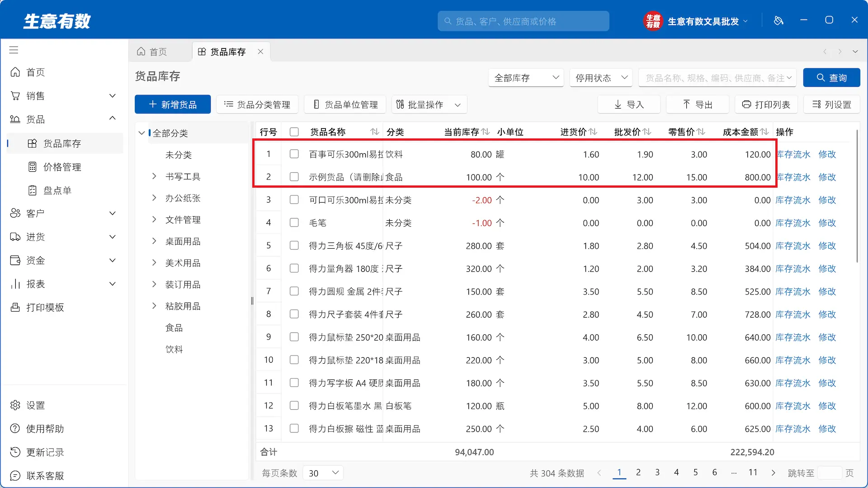This screenshot has width=868, height=488.
Task: Click the 生意有数 account avatar logo
Action: pyautogui.click(x=653, y=21)
